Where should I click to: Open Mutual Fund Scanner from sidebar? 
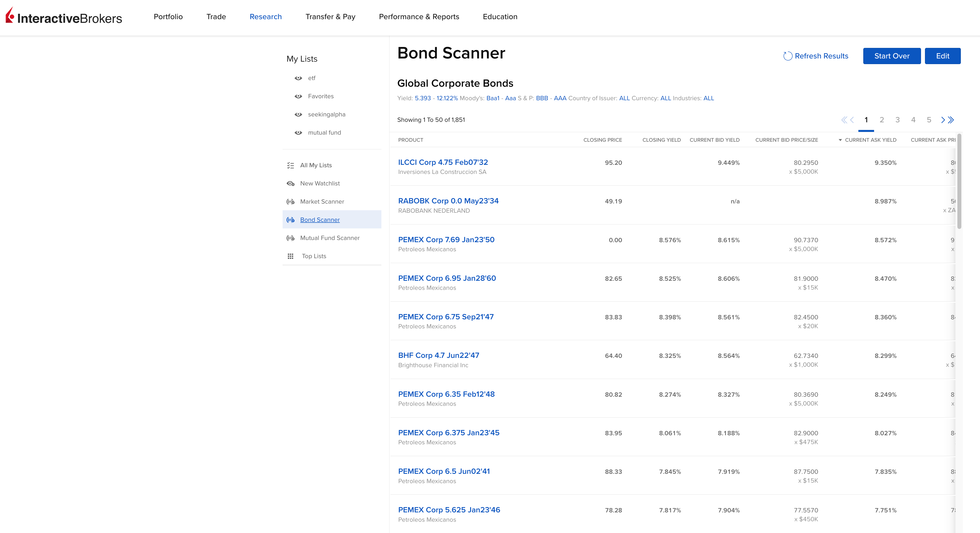[330, 238]
